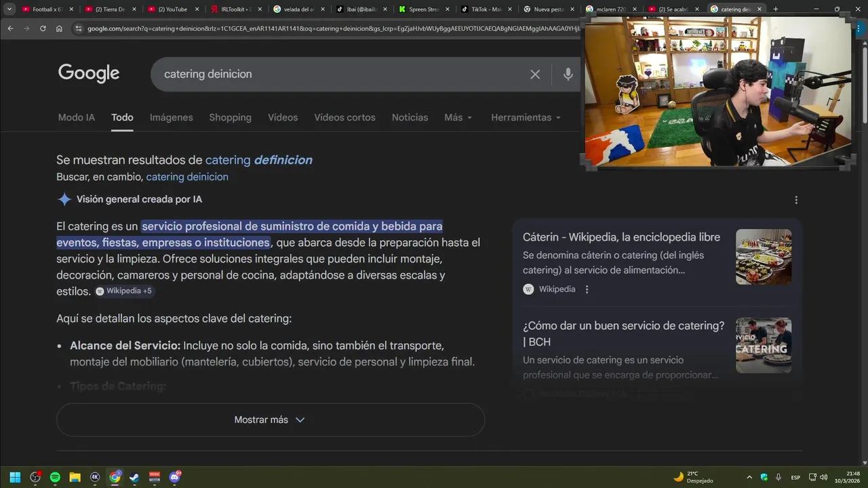Open Spotify from the taskbar
This screenshot has width=868, height=488.
click(x=55, y=477)
